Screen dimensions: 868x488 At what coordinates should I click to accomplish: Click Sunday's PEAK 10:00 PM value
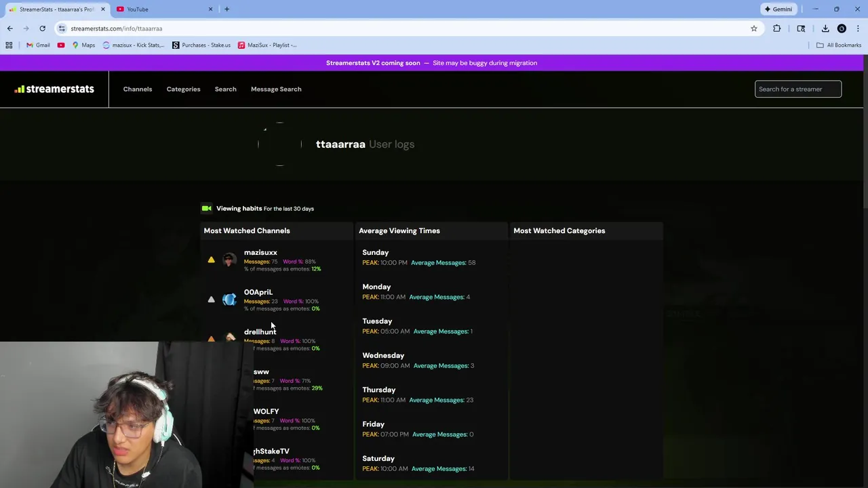tap(384, 262)
